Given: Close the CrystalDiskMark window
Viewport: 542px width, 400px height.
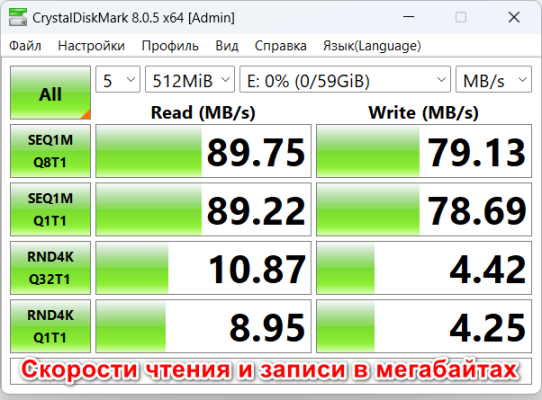Looking at the screenshot, I should pos(514,17).
